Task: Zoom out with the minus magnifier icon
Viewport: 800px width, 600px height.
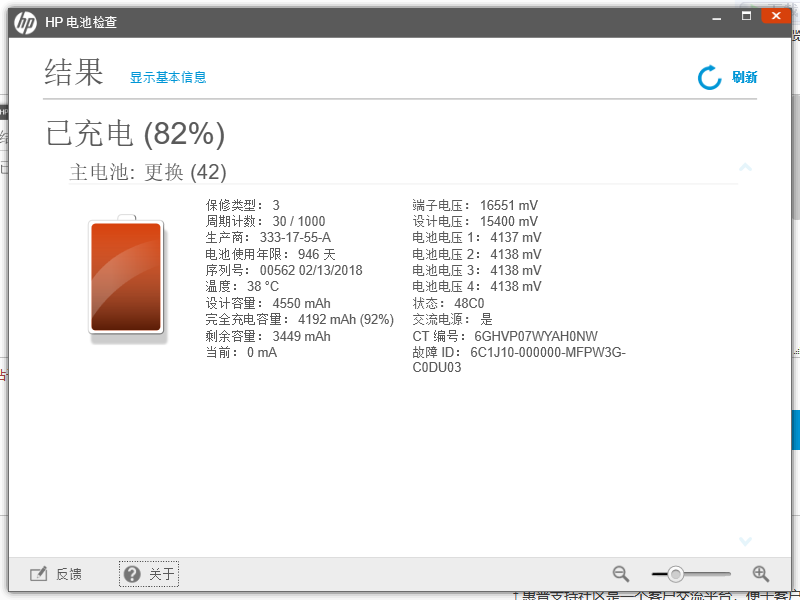Action: (x=621, y=574)
